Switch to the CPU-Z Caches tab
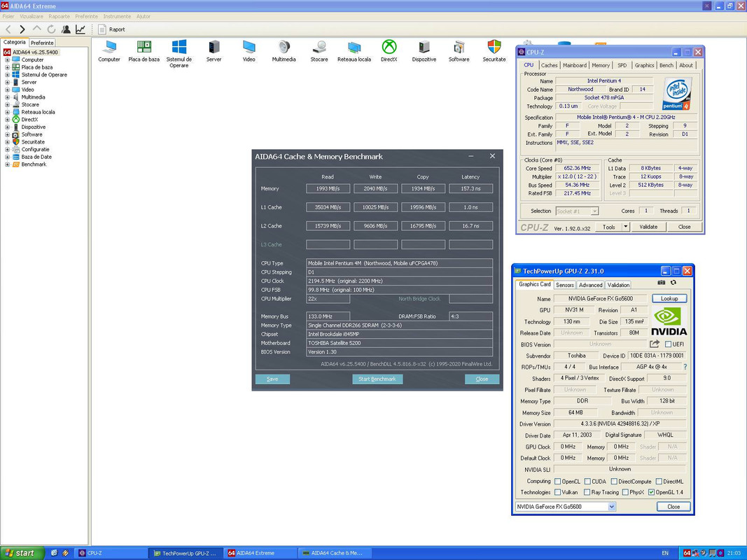 pyautogui.click(x=549, y=65)
